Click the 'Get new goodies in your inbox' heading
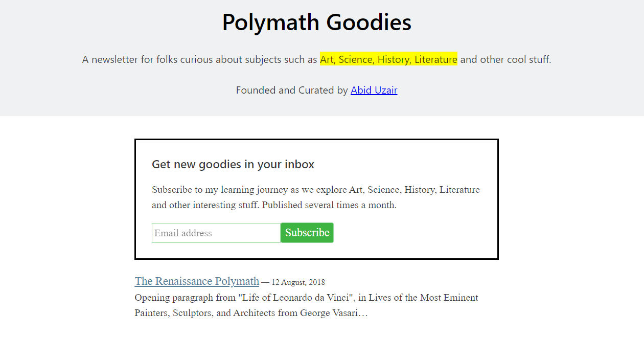The height and width of the screenshot is (358, 644). 233,165
